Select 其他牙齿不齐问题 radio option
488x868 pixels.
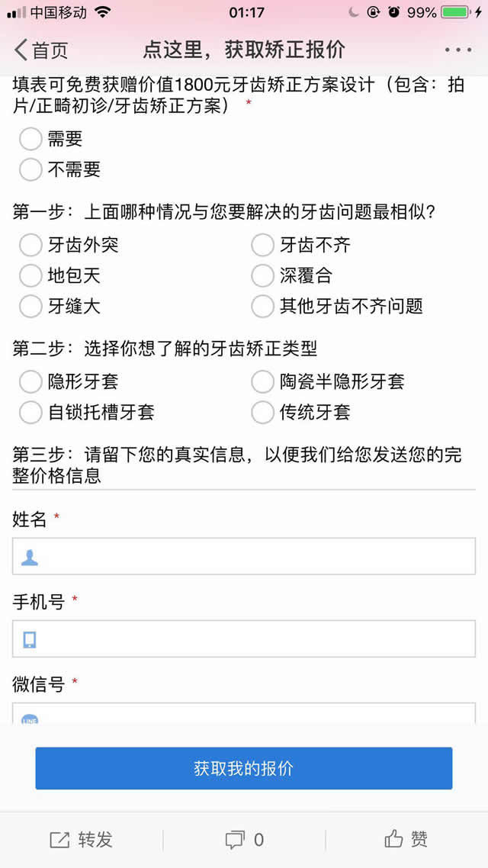pyautogui.click(x=262, y=306)
